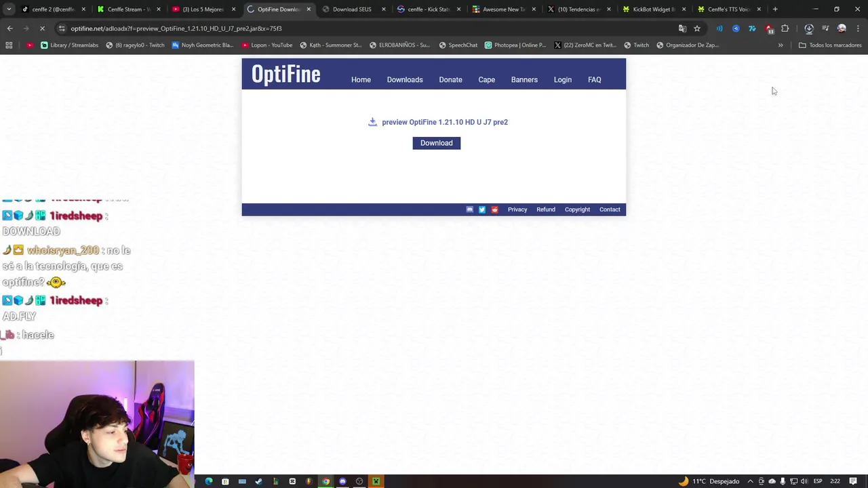This screenshot has height=488, width=868.
Task: Open the red Reddit icon in OptiFine footer
Action: coord(494,209)
